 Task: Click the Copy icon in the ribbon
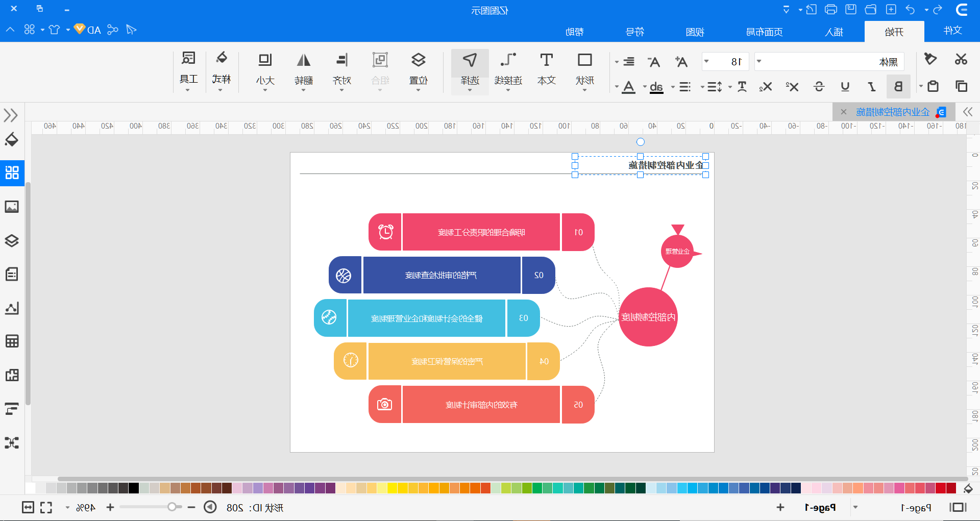pyautogui.click(x=961, y=86)
